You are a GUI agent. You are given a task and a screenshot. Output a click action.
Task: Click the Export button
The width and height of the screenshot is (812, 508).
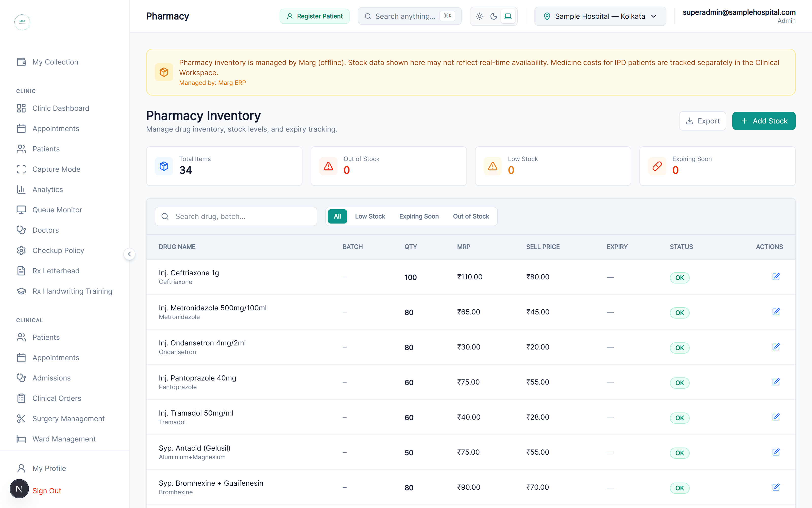tap(702, 121)
